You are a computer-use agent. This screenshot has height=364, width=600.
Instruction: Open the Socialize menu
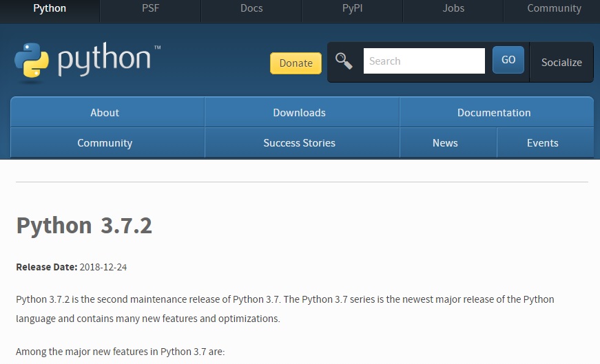click(x=561, y=63)
